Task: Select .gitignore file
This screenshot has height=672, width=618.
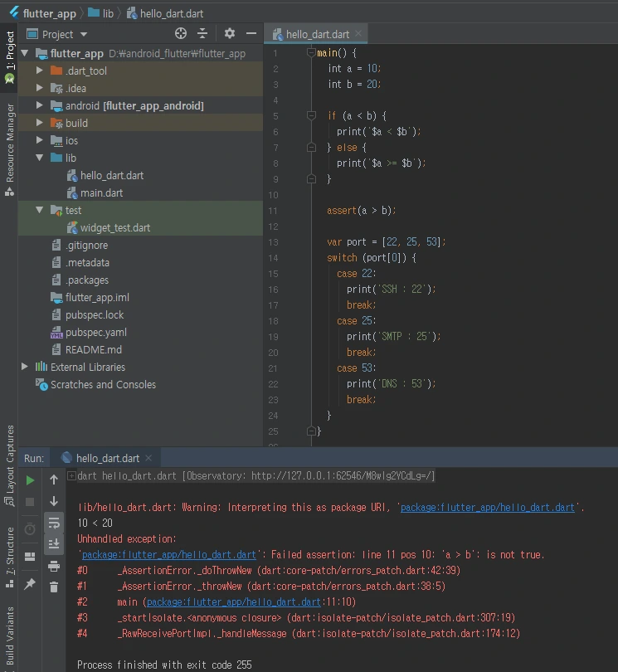Action: click(86, 245)
